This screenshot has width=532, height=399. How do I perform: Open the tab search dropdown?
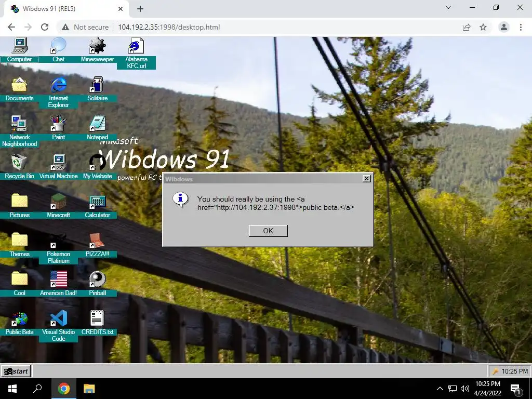coord(448,7)
